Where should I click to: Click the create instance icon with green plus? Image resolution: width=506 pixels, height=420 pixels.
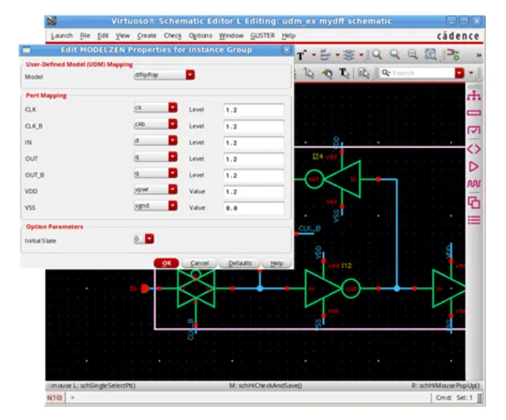pos(453,54)
